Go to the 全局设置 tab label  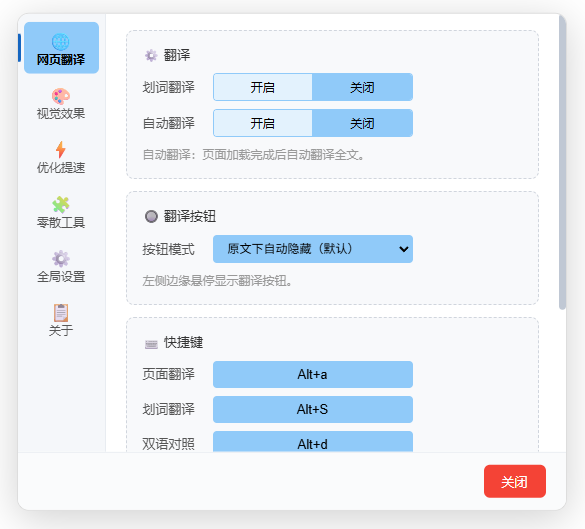(x=61, y=277)
